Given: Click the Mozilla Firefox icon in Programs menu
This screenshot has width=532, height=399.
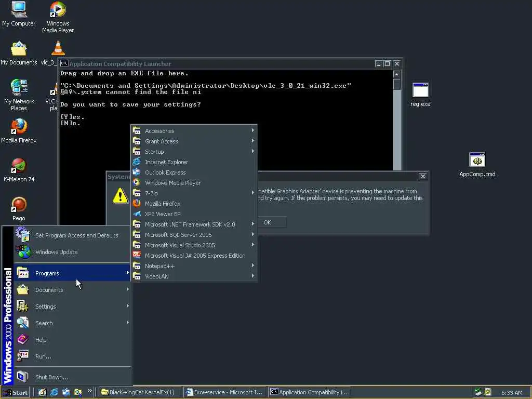Looking at the screenshot, I should 137,203.
